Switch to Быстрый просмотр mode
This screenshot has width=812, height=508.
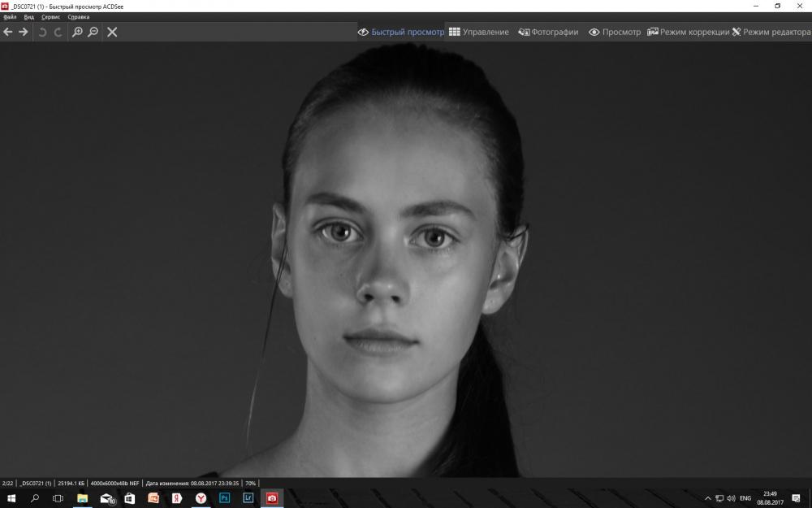click(401, 33)
